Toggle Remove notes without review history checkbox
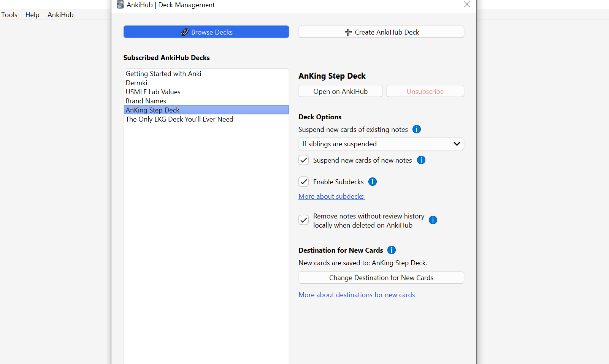This screenshot has height=364, width=609. click(x=304, y=220)
